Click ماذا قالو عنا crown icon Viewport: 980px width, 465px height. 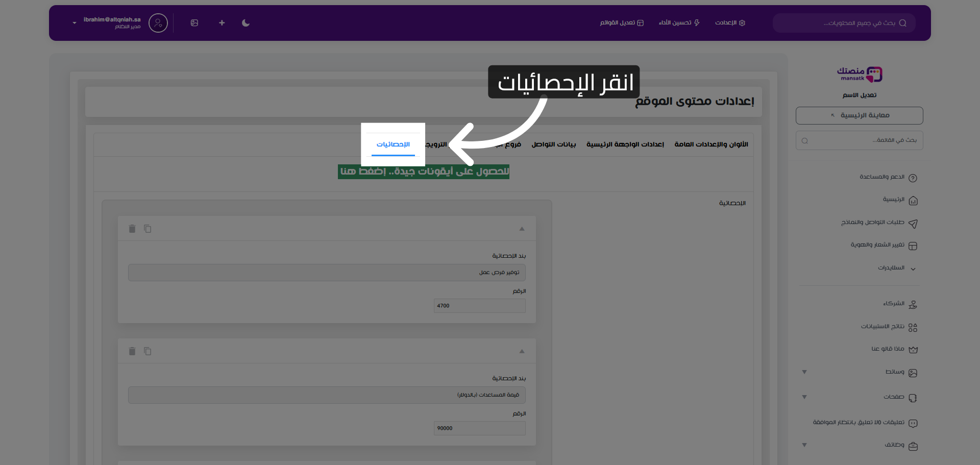tap(914, 349)
